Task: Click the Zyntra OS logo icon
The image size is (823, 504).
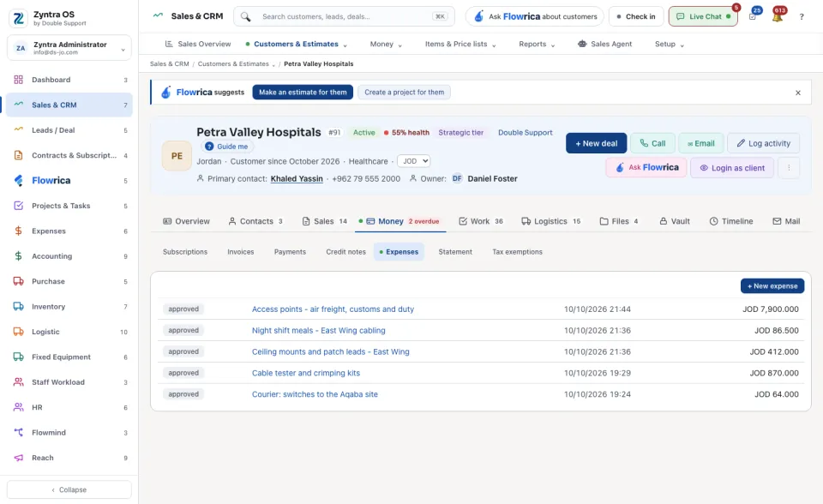Action: point(19,18)
